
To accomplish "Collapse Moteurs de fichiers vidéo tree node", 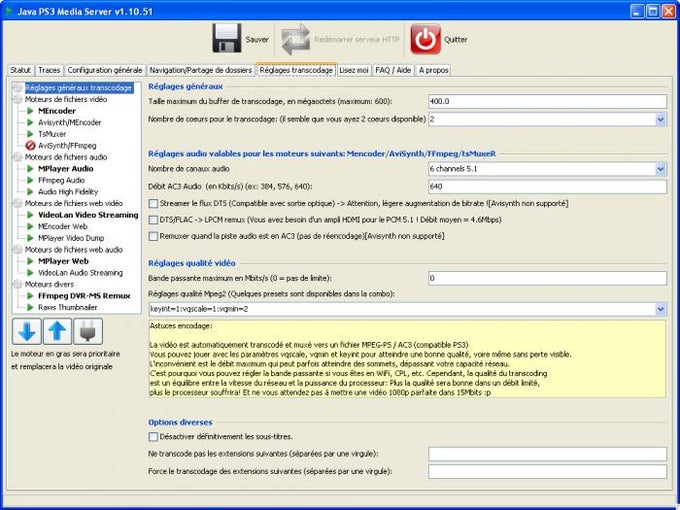I will 18,99.
